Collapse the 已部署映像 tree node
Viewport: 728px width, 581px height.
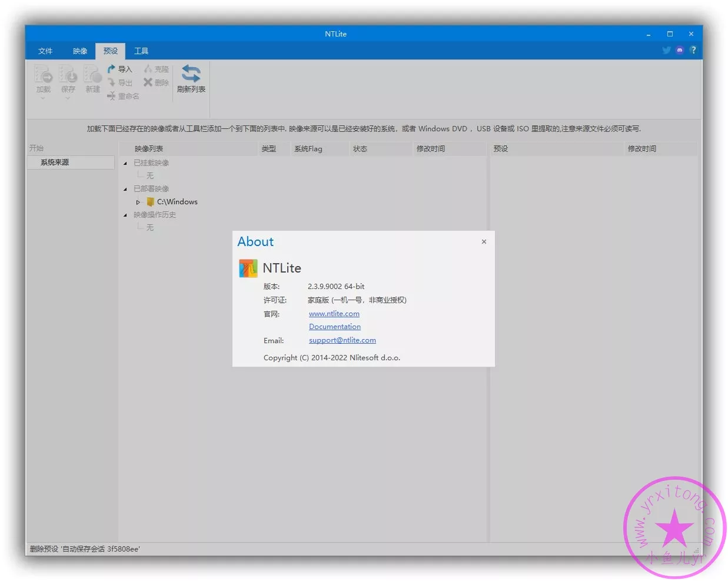click(x=125, y=189)
